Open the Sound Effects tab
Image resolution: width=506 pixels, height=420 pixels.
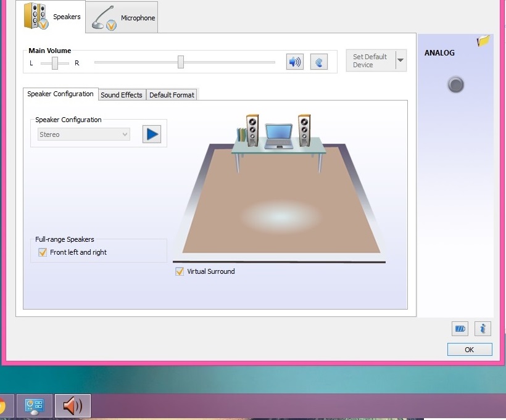(122, 95)
